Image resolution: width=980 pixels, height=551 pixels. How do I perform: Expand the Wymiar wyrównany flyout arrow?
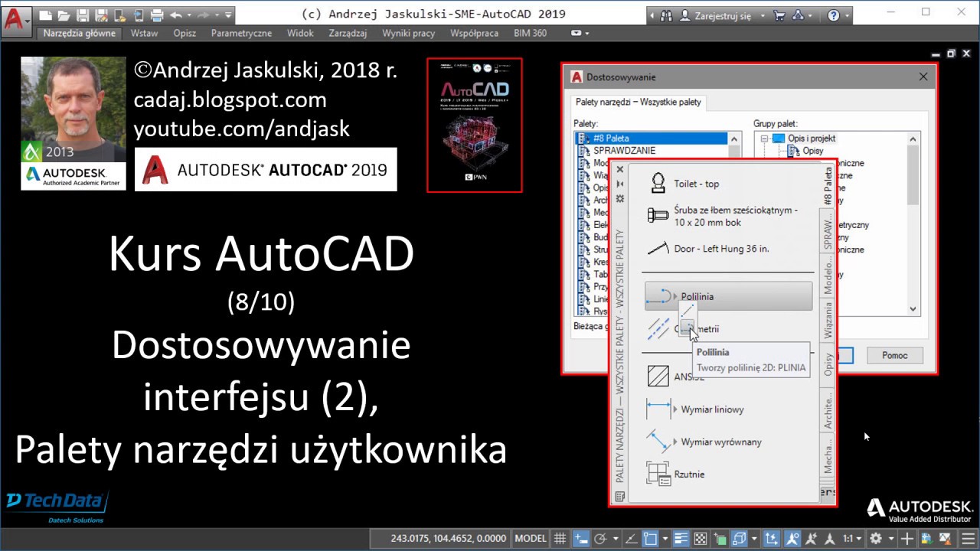(675, 442)
